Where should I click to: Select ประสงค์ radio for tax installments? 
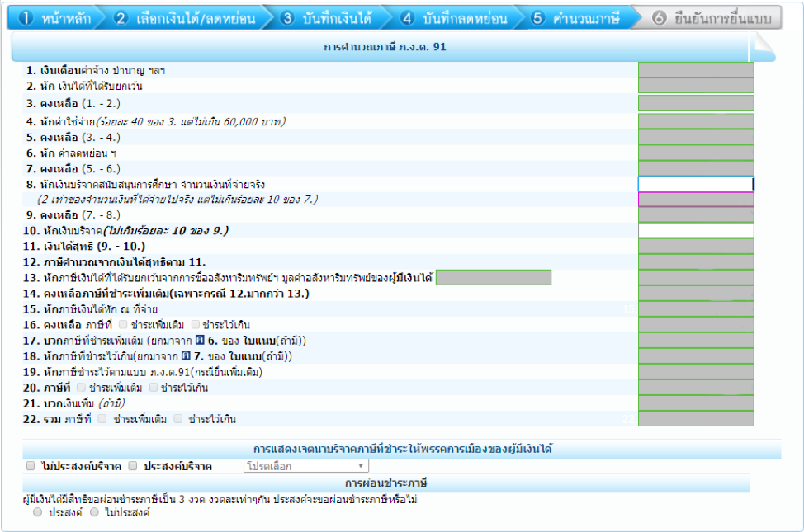pyautogui.click(x=37, y=512)
